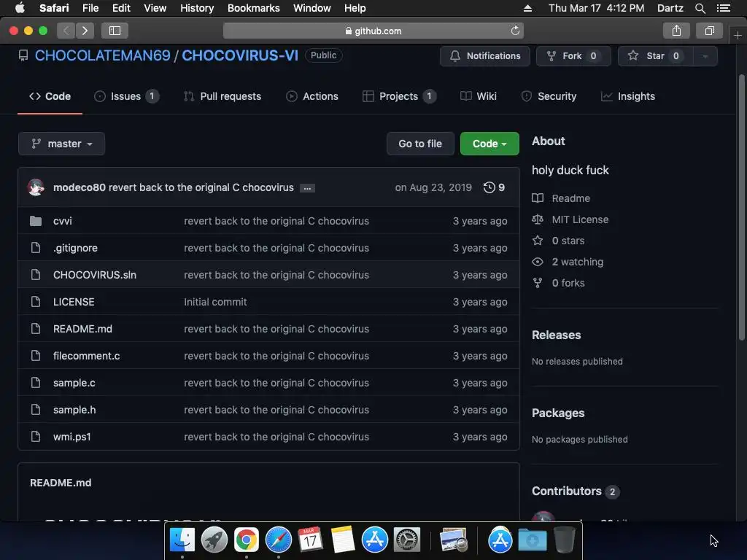Switch to the Wiki tab
The width and height of the screenshot is (747, 560).
479,96
